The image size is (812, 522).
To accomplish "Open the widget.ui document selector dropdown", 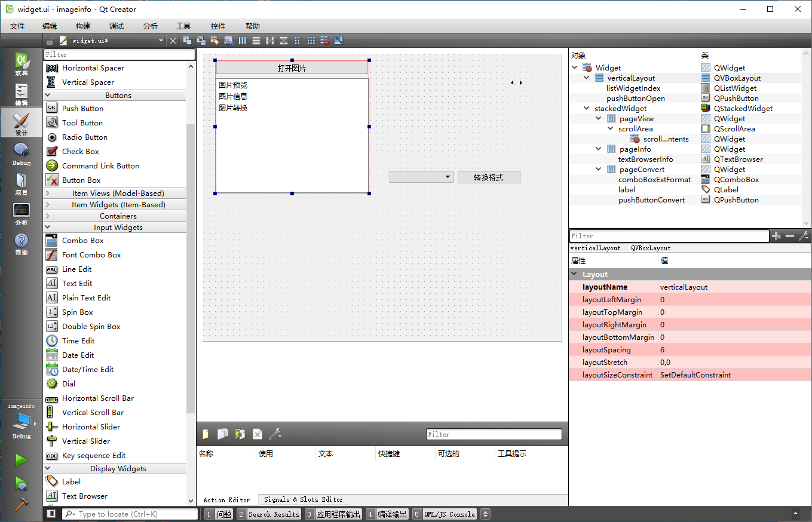I will tap(161, 40).
